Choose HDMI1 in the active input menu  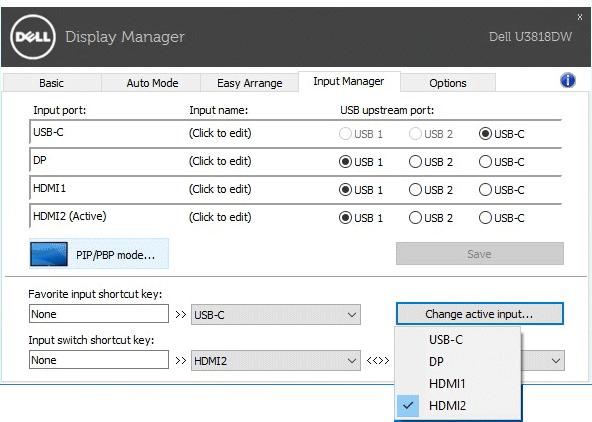tap(458, 383)
